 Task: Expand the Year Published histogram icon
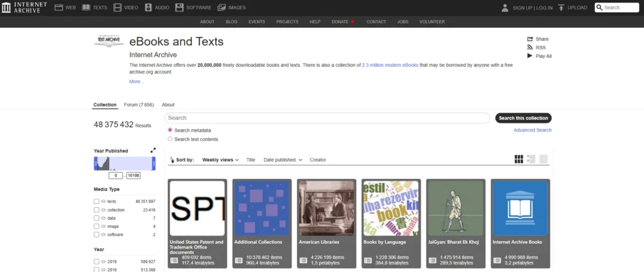[153, 150]
